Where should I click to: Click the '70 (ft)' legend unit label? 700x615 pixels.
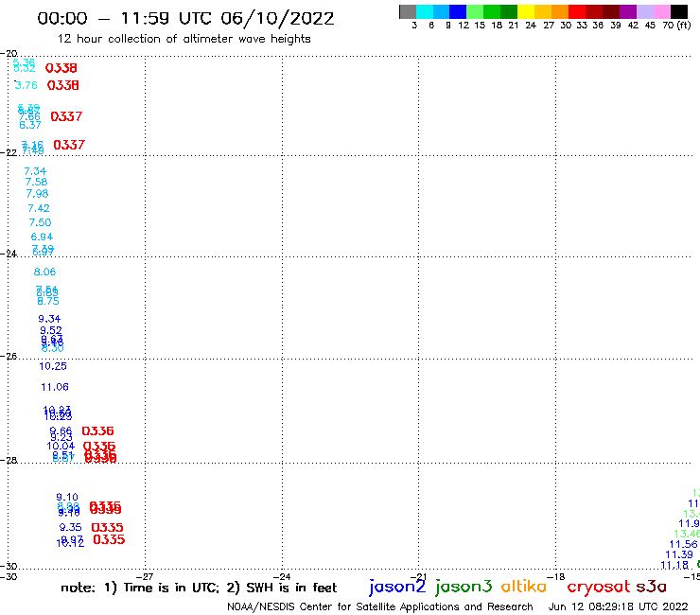click(x=676, y=25)
